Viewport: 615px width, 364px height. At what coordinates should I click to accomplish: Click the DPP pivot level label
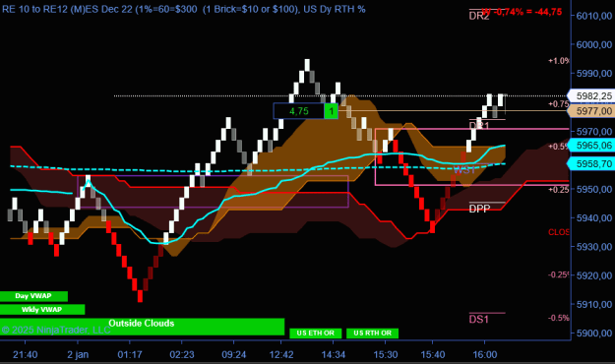(x=479, y=209)
